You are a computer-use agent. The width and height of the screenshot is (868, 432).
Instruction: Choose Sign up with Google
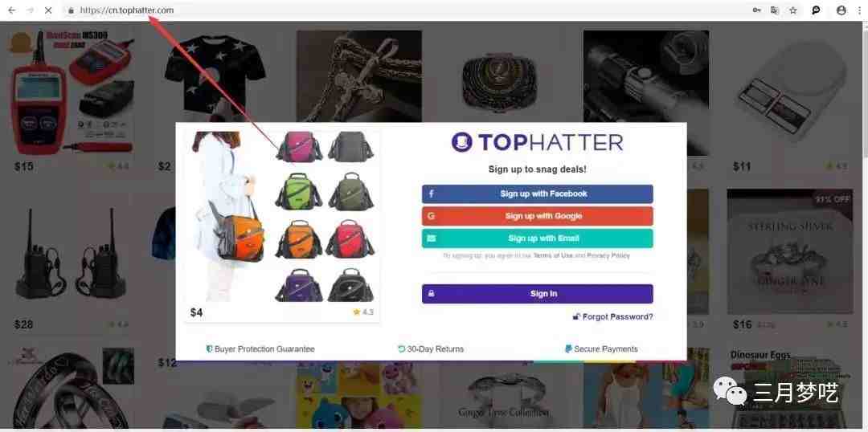point(537,216)
